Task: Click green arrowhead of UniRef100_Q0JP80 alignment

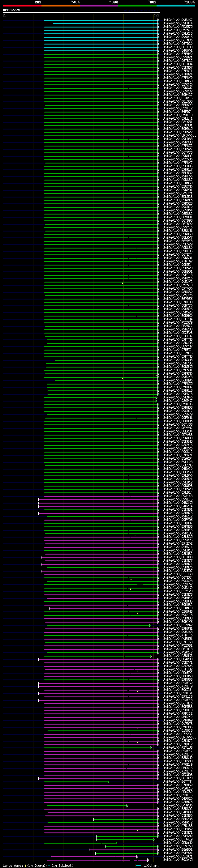Action: (127, 805)
